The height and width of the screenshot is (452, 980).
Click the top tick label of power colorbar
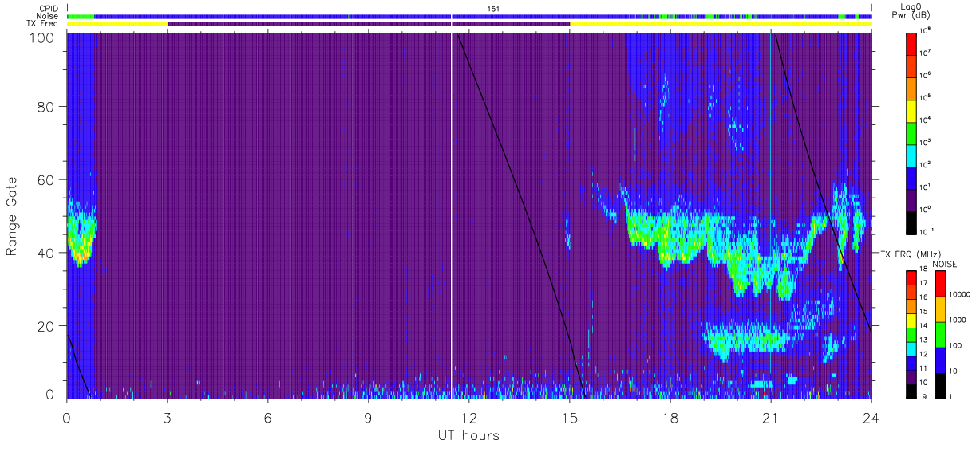[927, 29]
